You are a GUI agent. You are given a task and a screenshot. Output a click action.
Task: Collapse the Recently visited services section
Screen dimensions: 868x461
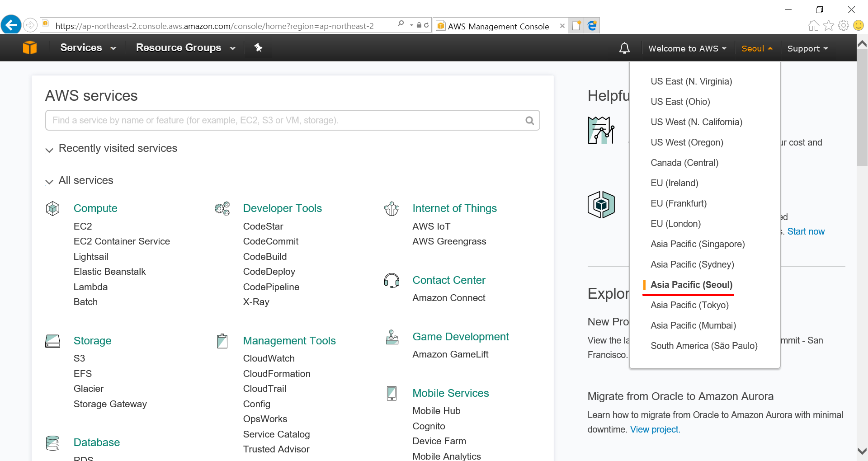[x=49, y=150]
